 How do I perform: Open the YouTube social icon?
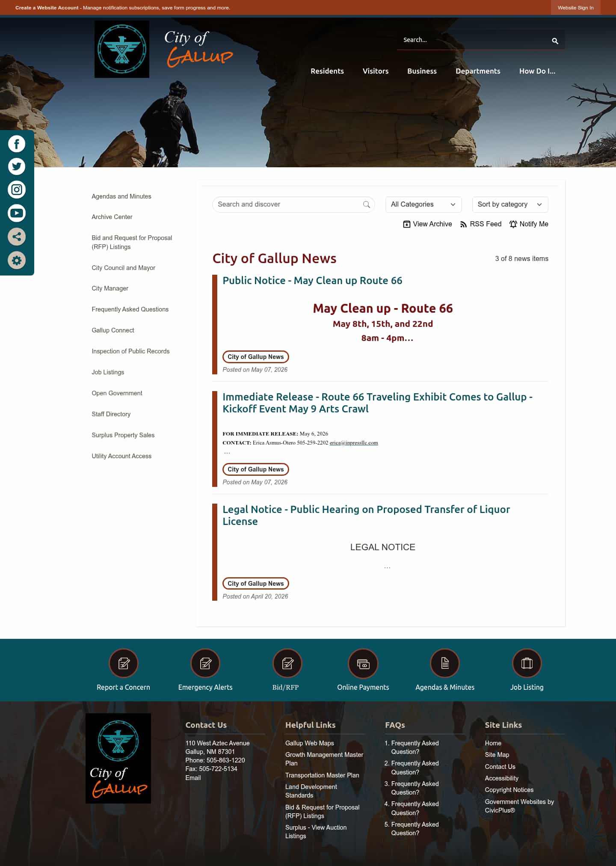[x=17, y=213]
